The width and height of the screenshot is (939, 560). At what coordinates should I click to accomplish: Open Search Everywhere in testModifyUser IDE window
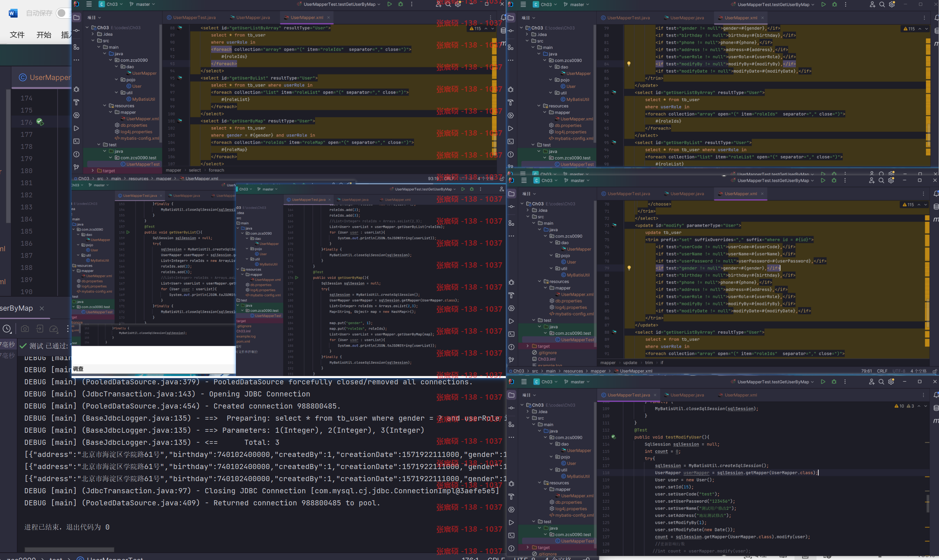(x=881, y=382)
